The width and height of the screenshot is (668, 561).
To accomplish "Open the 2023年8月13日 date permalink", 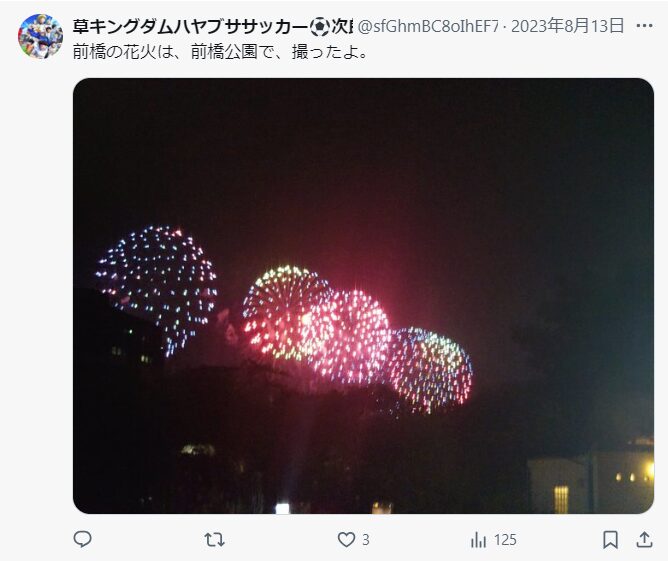I will click(x=567, y=26).
